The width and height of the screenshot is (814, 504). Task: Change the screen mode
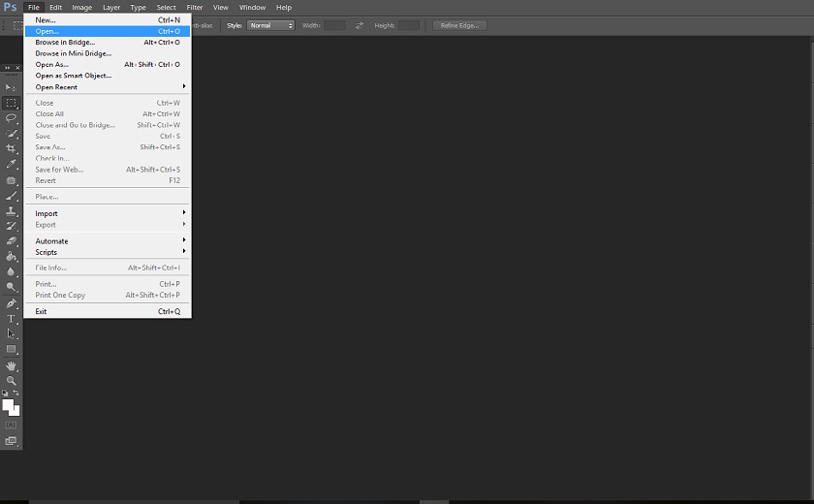11,441
